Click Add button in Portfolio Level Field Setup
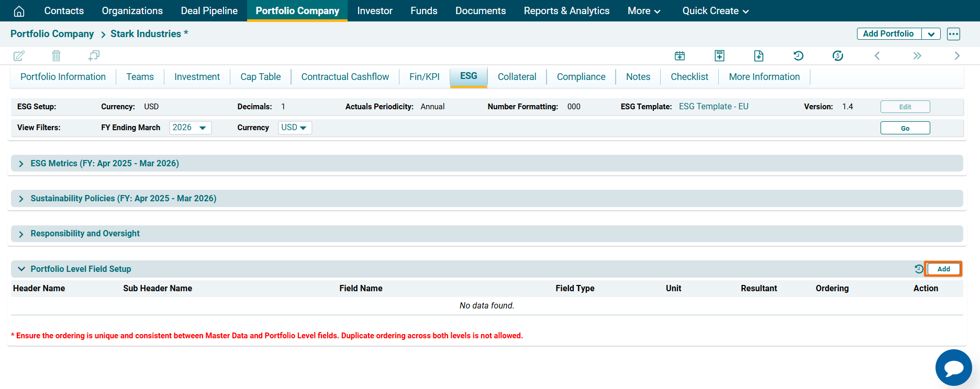Screen dimensions: 980x389 click(x=943, y=269)
